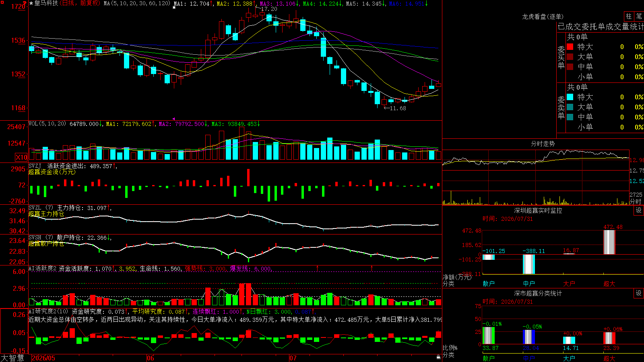
Task: Click the 2026/05 date marker on the time axis
Action: pos(43,358)
